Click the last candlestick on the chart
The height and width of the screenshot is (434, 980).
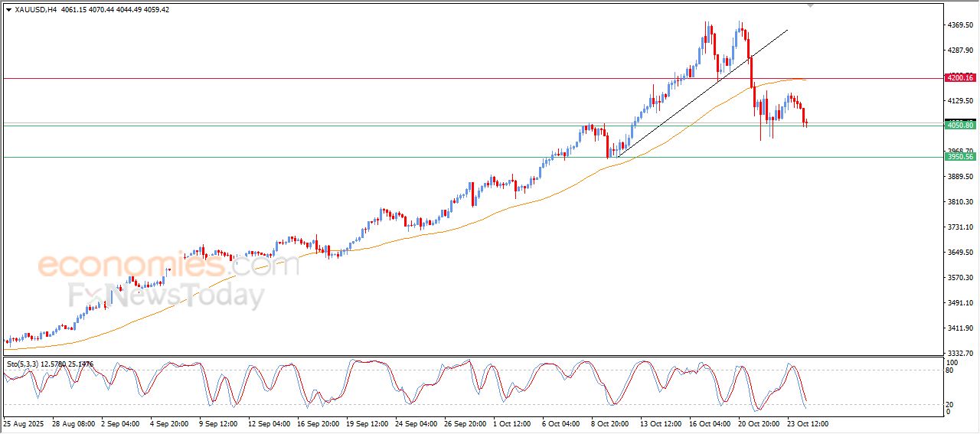click(807, 122)
